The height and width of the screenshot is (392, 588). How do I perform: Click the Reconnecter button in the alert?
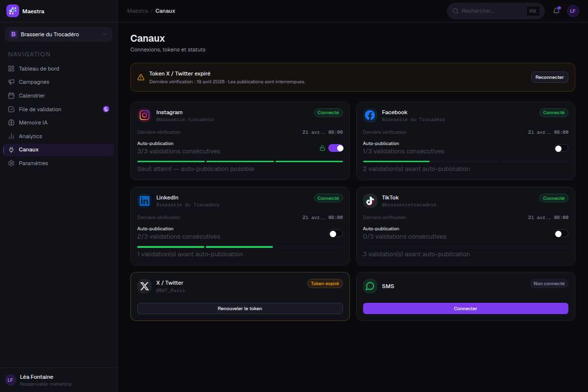pos(550,77)
